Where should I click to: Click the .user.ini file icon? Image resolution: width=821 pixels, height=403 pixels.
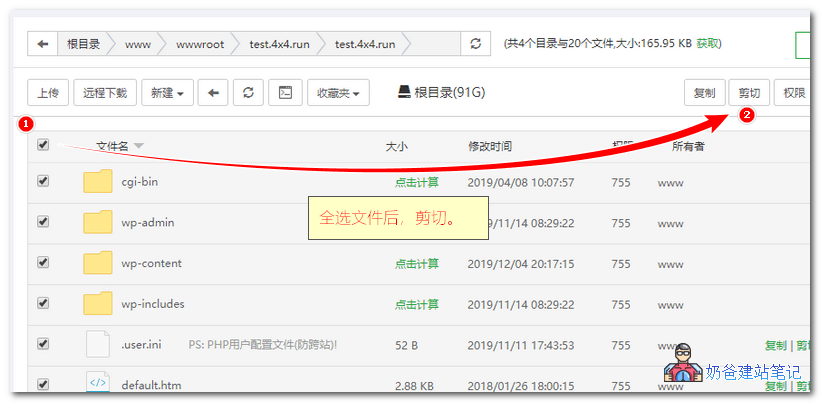coord(98,344)
